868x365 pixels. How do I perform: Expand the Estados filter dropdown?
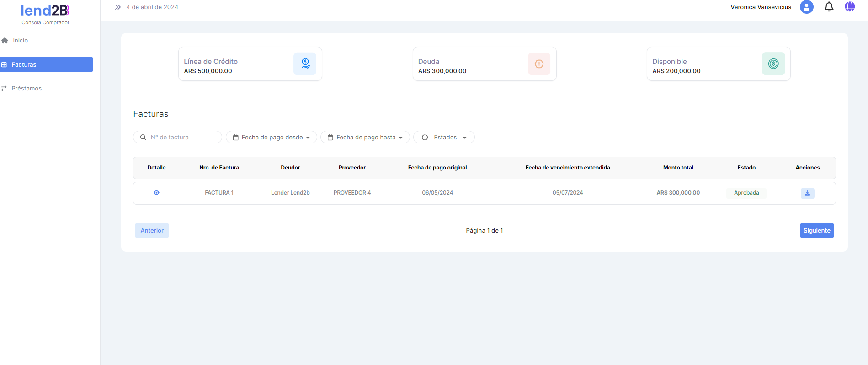tap(444, 138)
